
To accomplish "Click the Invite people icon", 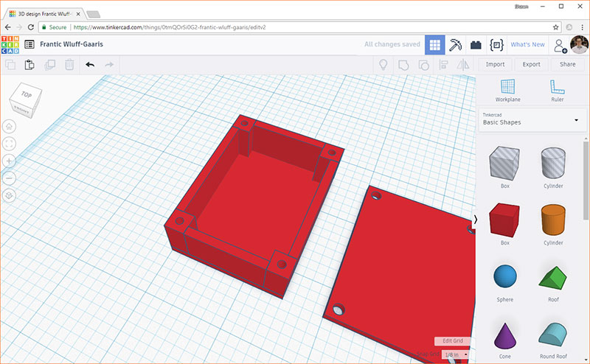I will click(x=560, y=45).
